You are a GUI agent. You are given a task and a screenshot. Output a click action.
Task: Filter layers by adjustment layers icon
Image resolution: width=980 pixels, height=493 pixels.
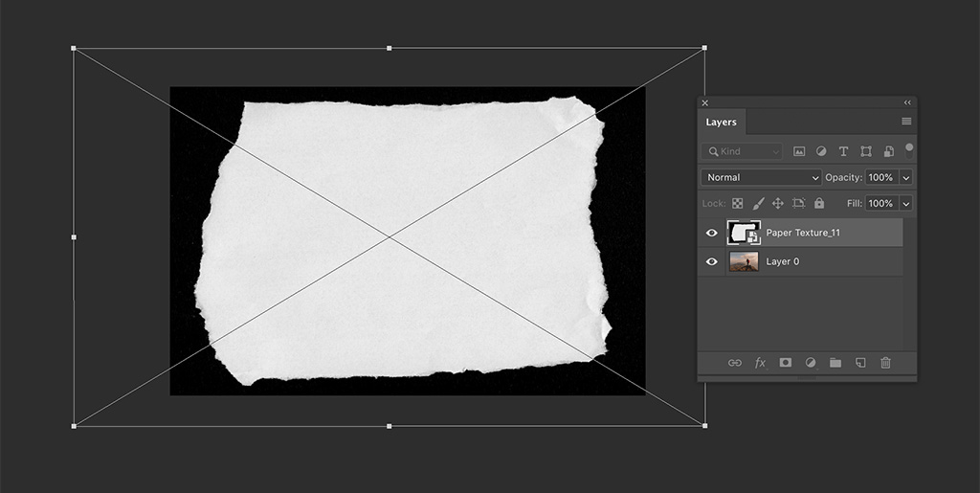(821, 151)
